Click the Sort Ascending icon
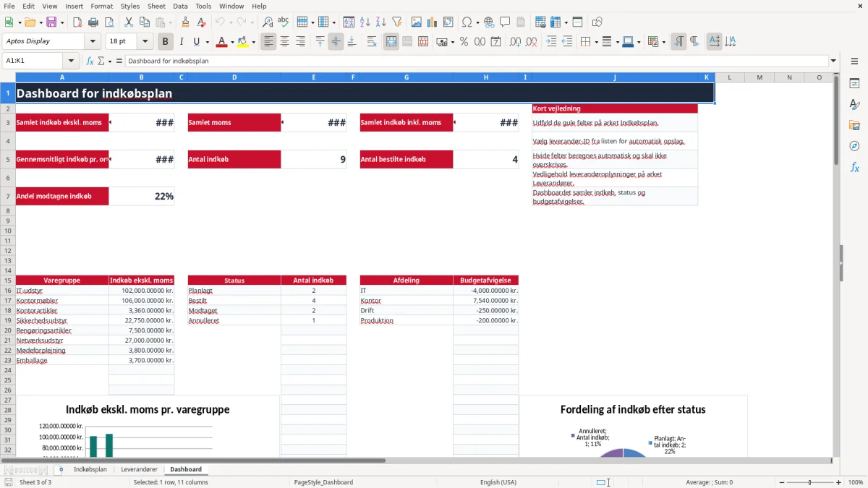Viewport: 868px width, 488px height. pos(365,22)
